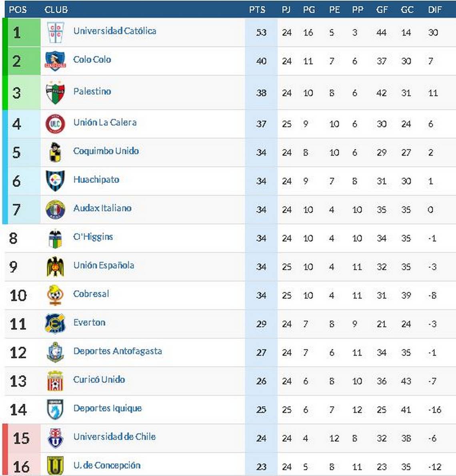Image resolution: width=456 pixels, height=476 pixels.
Task: Click the Unión La Calera round badge
Action: pyautogui.click(x=55, y=124)
